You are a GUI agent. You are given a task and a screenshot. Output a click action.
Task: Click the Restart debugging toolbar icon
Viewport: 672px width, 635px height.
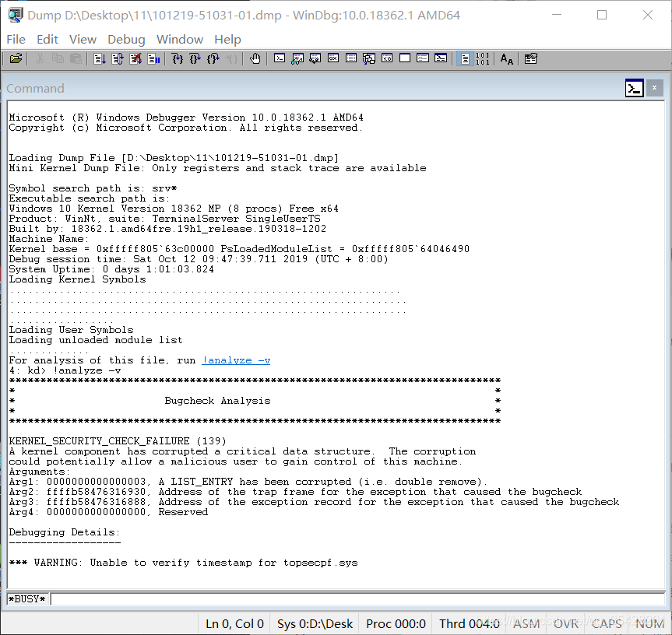[118, 58]
